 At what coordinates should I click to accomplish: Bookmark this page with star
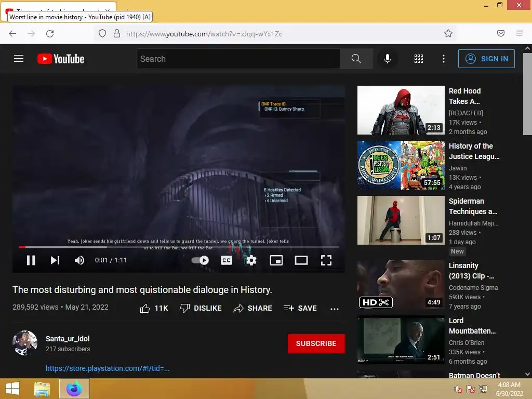pyautogui.click(x=448, y=33)
